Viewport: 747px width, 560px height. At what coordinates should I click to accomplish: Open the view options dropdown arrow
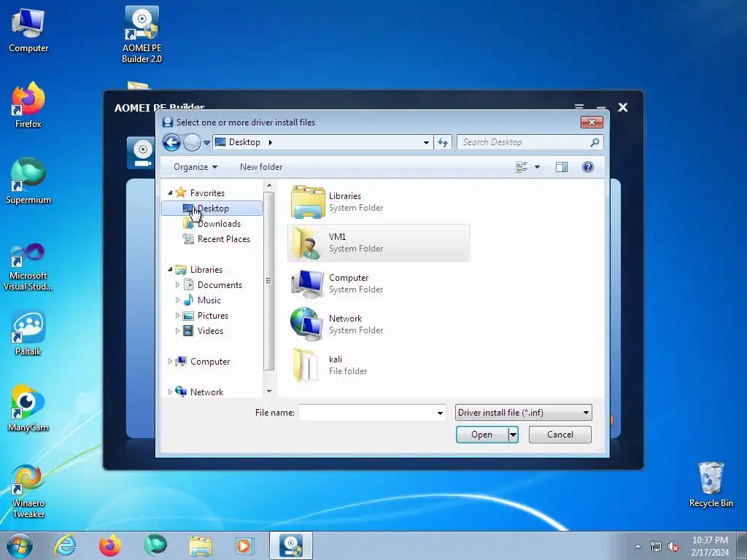pyautogui.click(x=537, y=167)
